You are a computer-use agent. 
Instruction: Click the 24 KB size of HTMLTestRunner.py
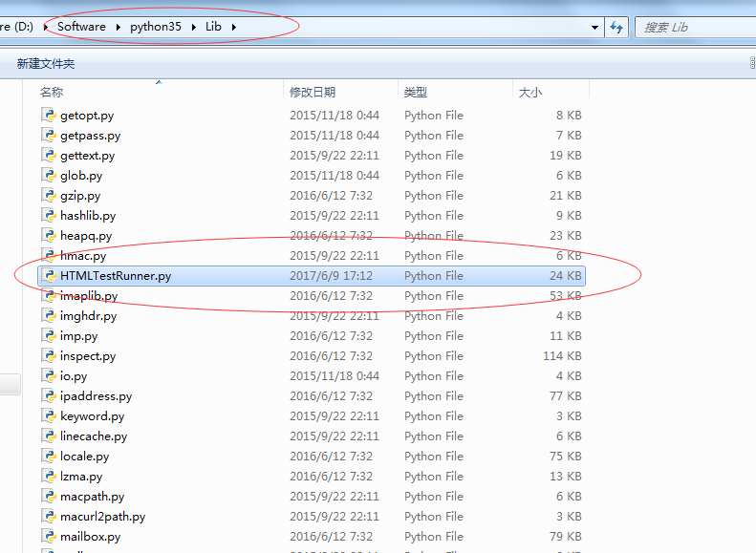pos(566,275)
